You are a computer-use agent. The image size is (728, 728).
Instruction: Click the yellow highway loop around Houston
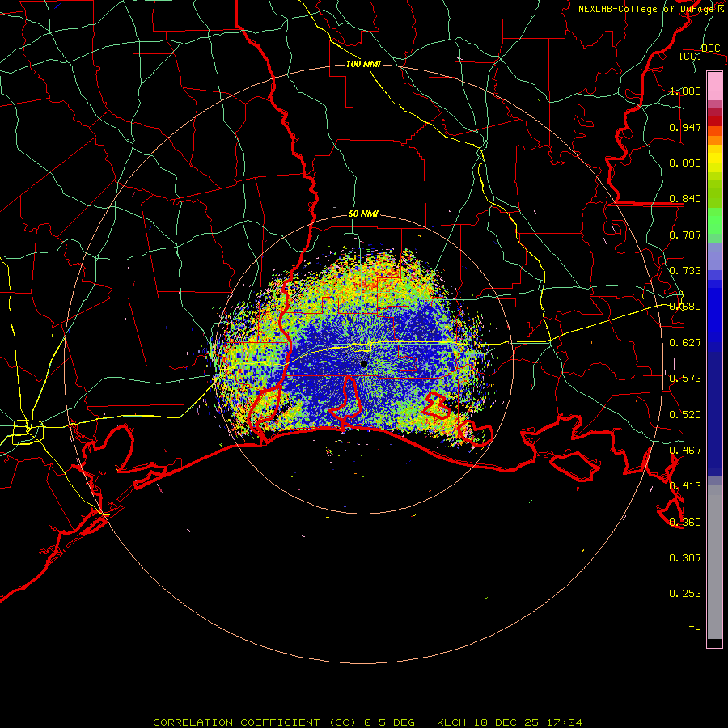(28, 432)
